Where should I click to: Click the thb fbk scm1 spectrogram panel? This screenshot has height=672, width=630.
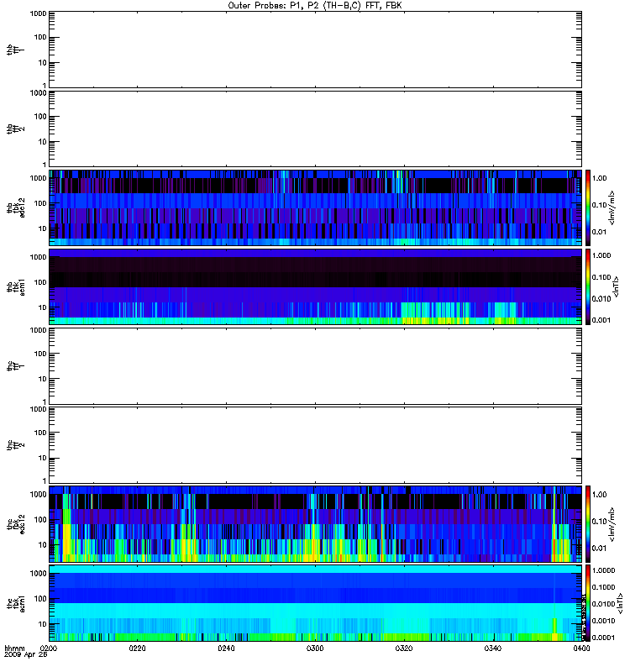click(316, 286)
